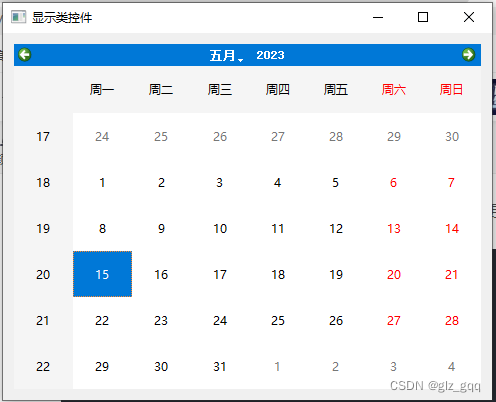The image size is (496, 402).
Task: Select May 22 in the calendar
Action: coord(102,320)
